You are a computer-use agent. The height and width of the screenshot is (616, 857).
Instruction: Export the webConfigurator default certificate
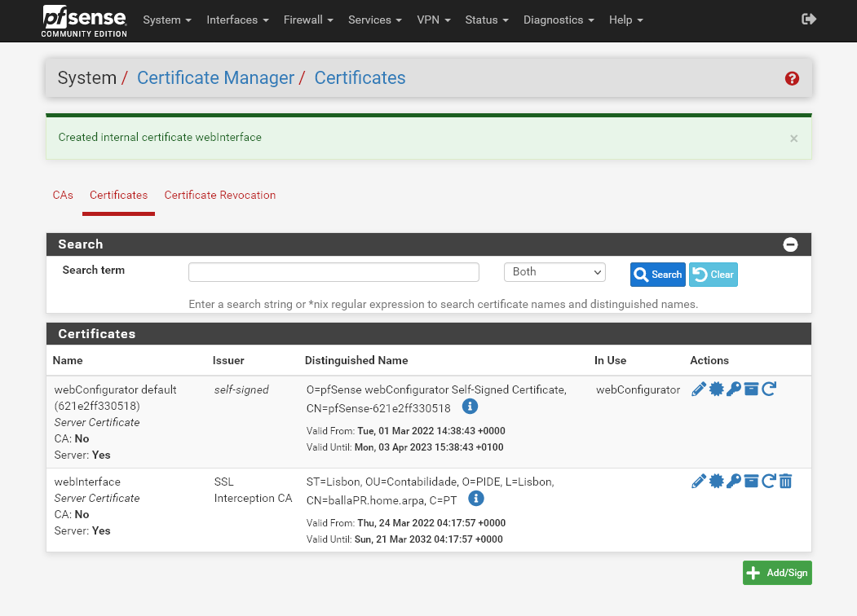coord(716,389)
